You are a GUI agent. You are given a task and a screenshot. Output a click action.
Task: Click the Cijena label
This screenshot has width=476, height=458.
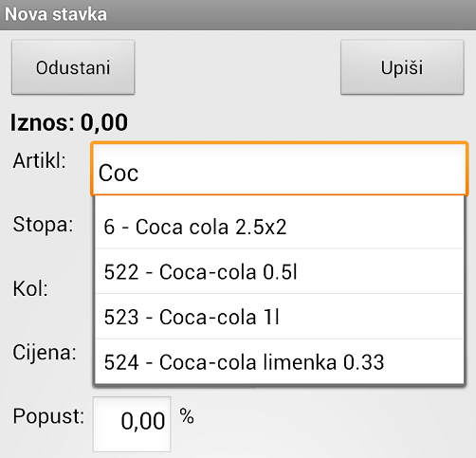coord(45,352)
